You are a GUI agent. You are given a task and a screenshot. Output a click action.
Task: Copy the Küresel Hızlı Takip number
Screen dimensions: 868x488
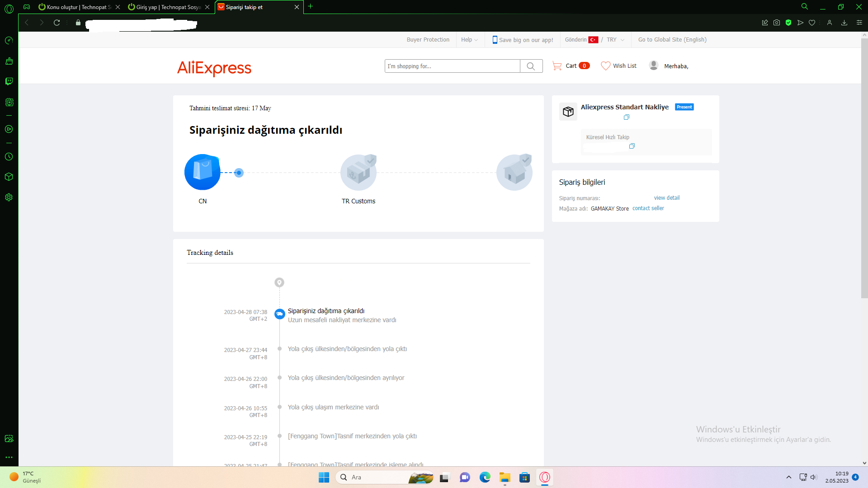[632, 146]
